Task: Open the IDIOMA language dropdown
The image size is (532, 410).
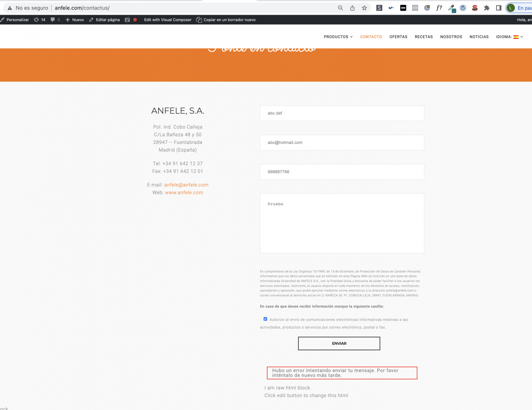Action: click(x=510, y=37)
